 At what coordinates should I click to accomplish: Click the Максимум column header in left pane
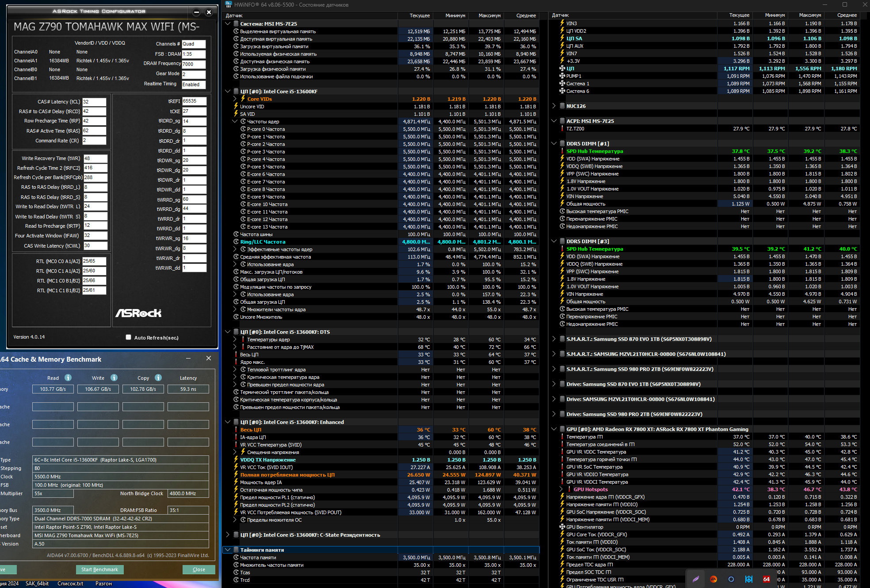click(x=489, y=15)
